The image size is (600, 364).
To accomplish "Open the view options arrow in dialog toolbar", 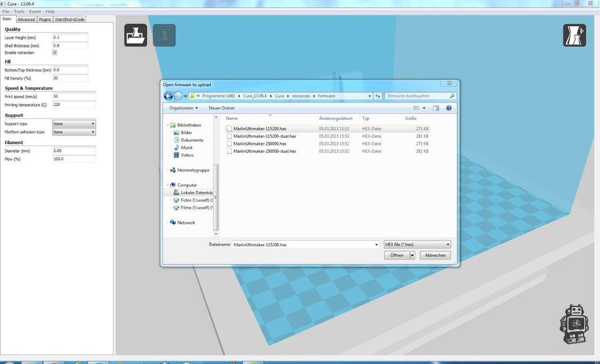I will tap(424, 108).
